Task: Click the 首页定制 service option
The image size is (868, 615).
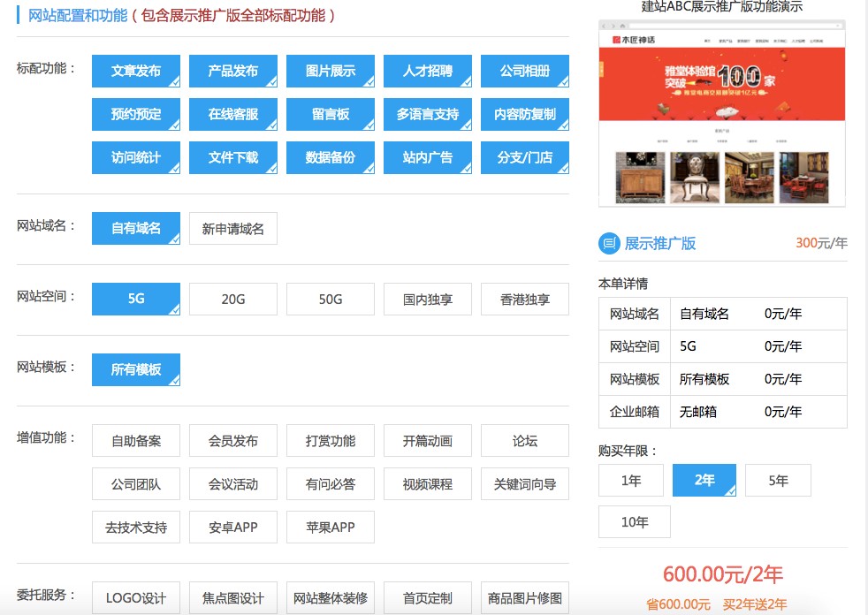Action: 427,597
